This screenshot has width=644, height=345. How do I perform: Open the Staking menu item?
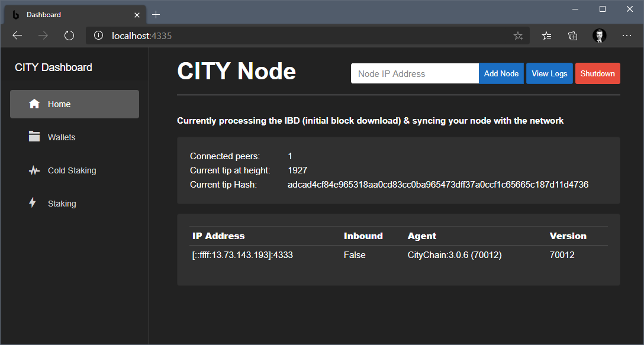coord(75,204)
